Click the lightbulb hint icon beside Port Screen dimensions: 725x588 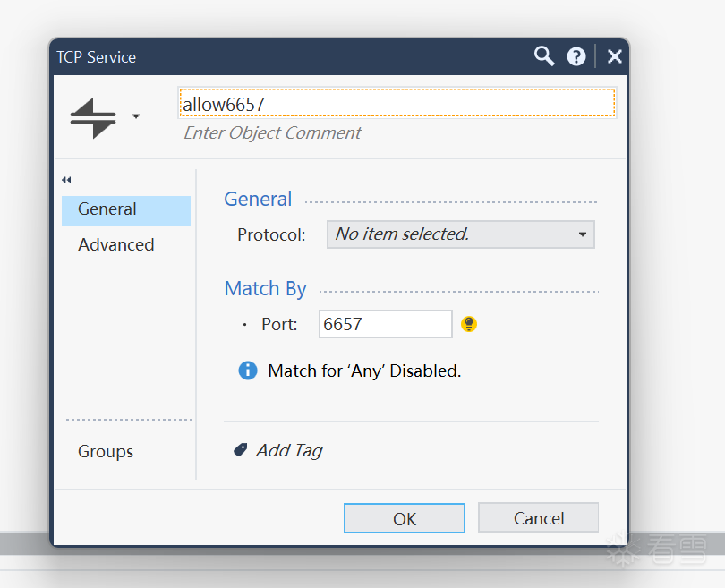[x=469, y=324]
